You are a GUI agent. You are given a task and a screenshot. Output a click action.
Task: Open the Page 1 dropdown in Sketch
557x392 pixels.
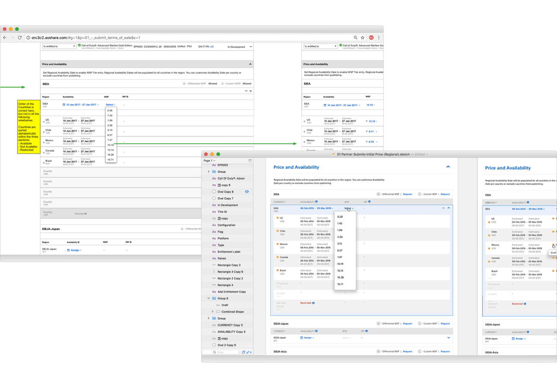tap(209, 160)
